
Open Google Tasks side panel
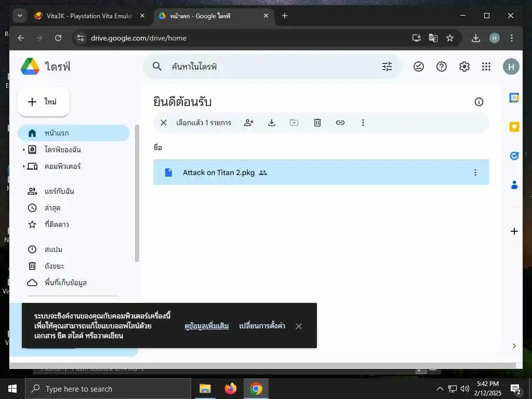[514, 156]
